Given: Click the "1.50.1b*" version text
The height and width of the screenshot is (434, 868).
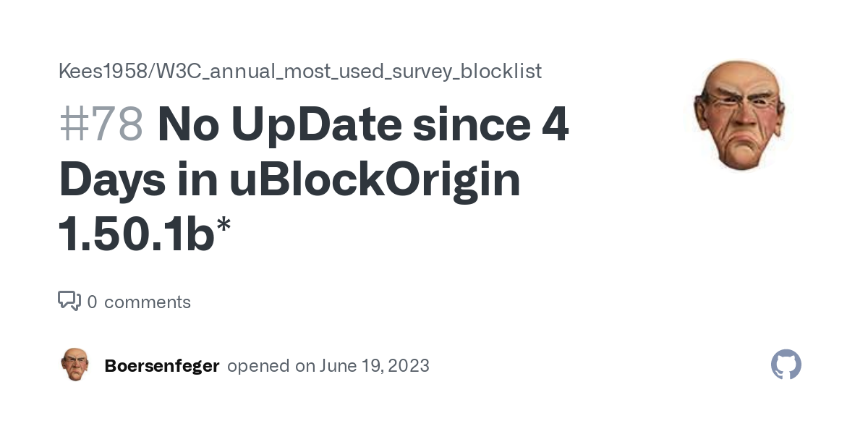Looking at the screenshot, I should [145, 234].
